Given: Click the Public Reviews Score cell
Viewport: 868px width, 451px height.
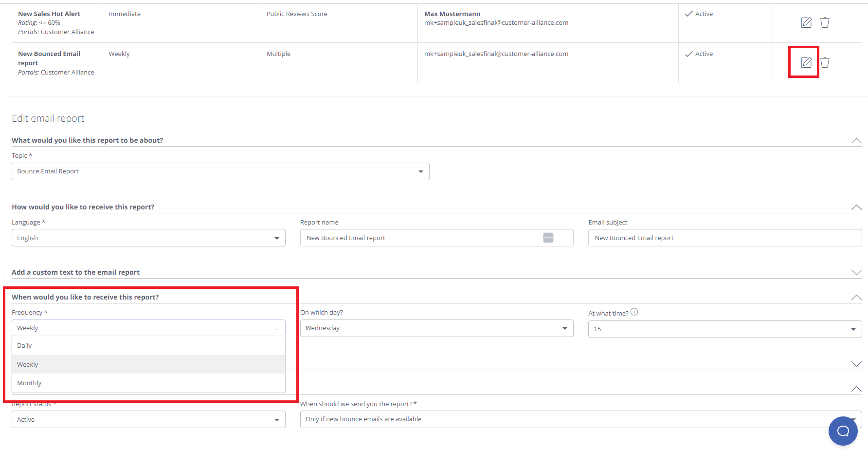Looking at the screenshot, I should tap(297, 14).
